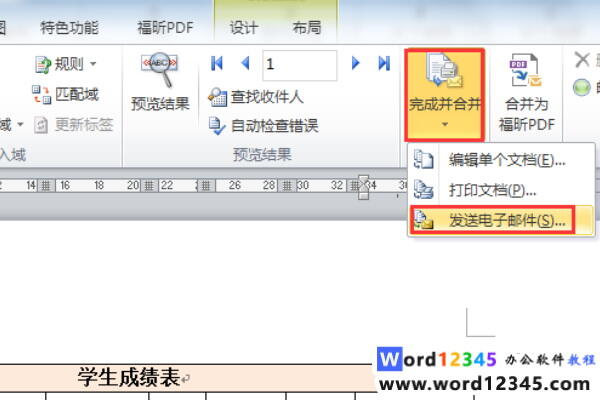
Task: Click the green circle icon at ribbon right
Action: [581, 87]
